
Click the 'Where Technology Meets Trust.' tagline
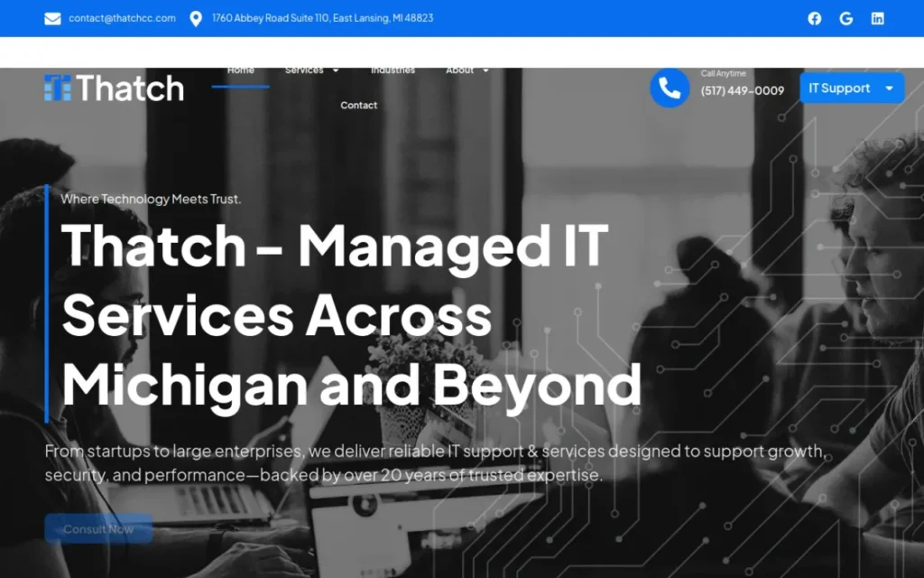(x=151, y=199)
